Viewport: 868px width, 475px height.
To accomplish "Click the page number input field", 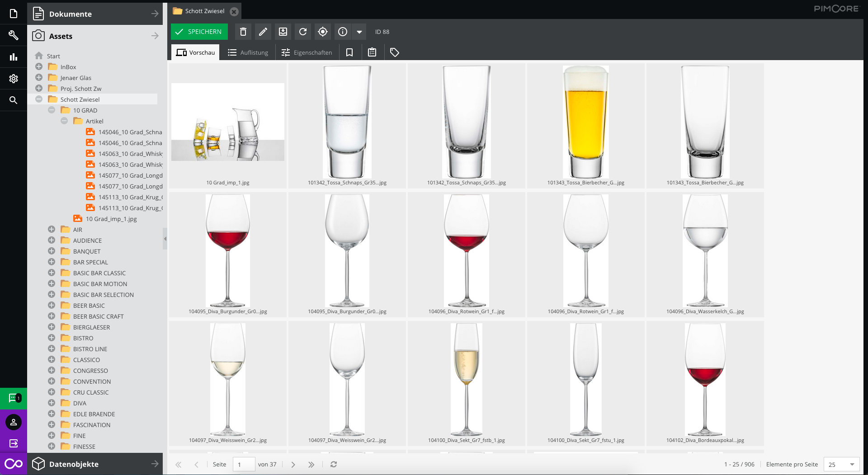I will [244, 465].
